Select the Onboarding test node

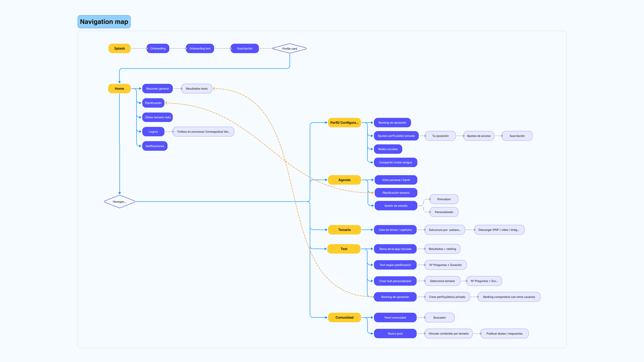200,48
